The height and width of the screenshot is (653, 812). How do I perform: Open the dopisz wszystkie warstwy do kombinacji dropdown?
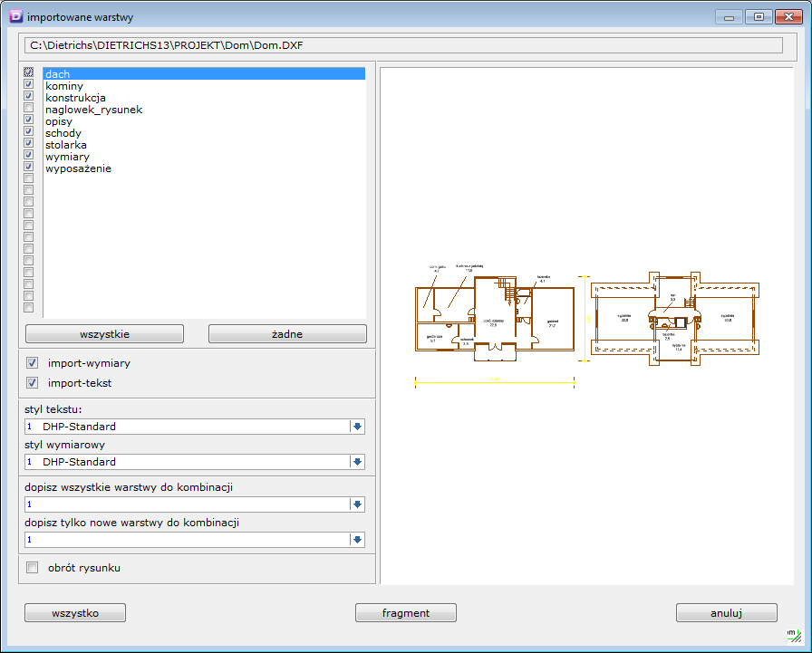(359, 503)
